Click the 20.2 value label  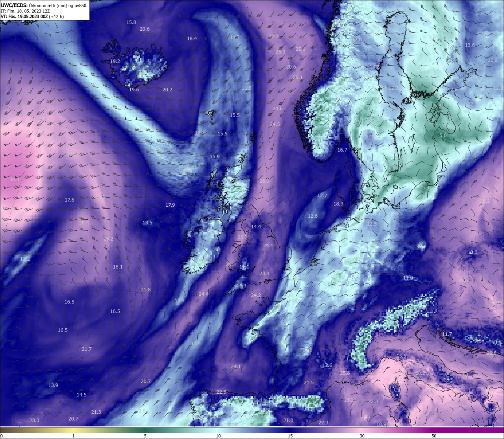coord(167,90)
